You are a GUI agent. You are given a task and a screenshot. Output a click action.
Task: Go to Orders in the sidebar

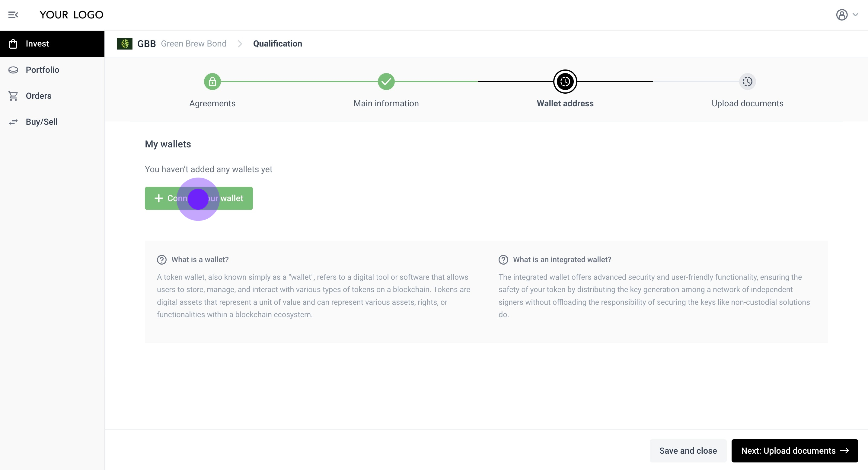click(x=38, y=96)
